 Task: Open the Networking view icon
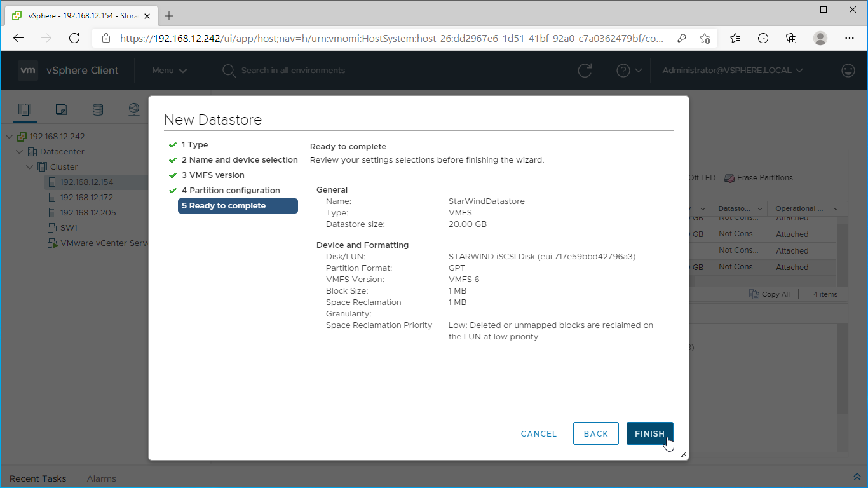134,109
